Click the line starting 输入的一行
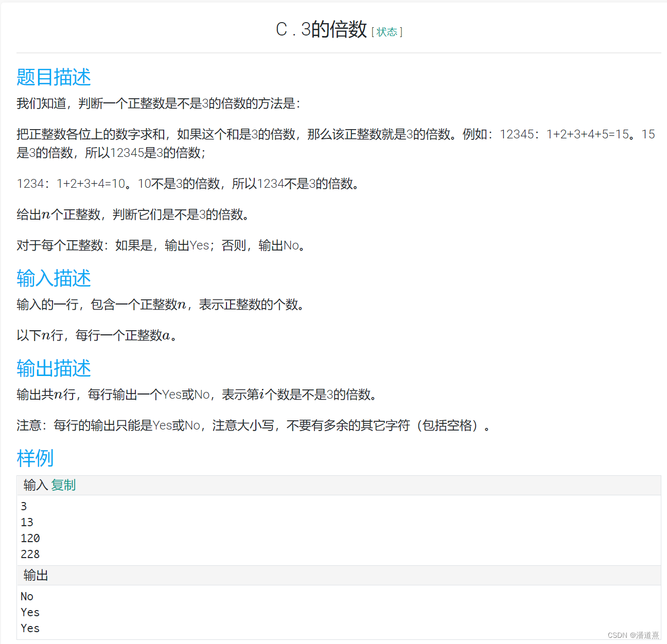The width and height of the screenshot is (667, 644). click(x=161, y=305)
